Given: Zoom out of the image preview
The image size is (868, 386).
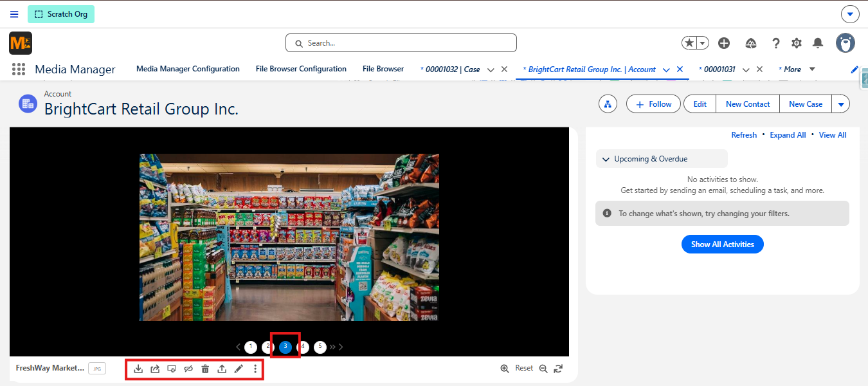Looking at the screenshot, I should [x=543, y=369].
